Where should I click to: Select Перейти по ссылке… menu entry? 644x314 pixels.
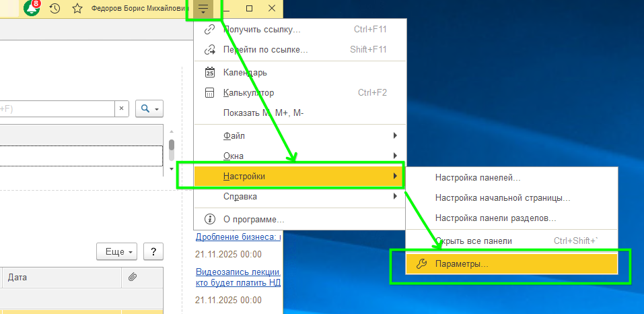(x=265, y=50)
